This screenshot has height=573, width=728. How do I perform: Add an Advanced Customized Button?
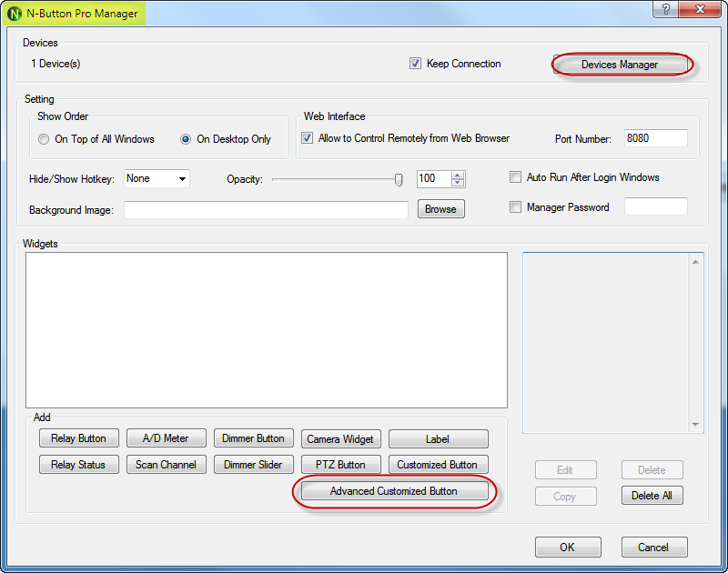point(395,491)
